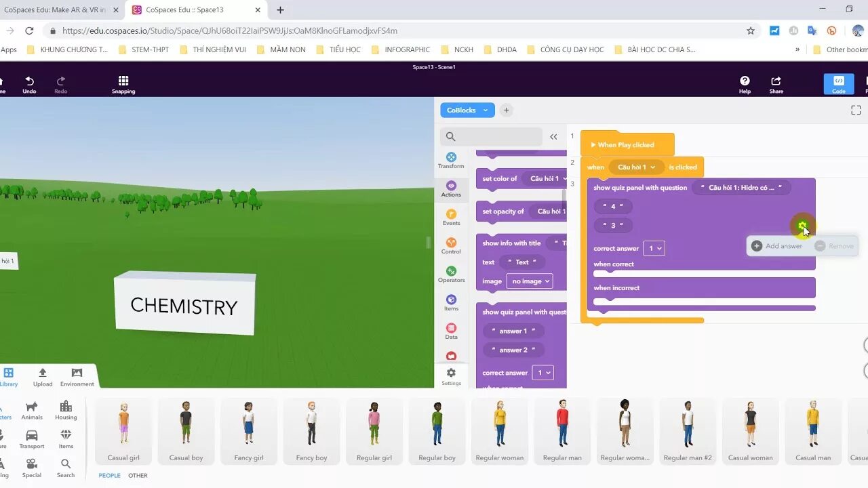Screen dimensions: 868x488
Task: Select the Housing library category
Action: [x=66, y=410]
